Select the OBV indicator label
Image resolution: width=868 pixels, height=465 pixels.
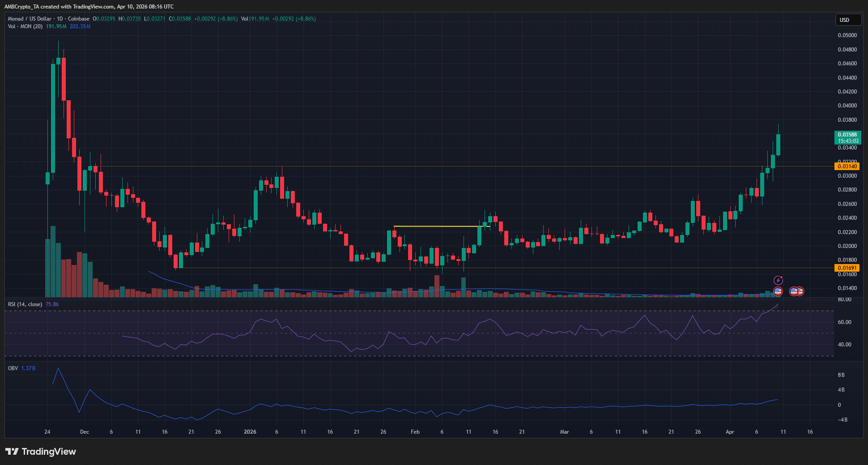pyautogui.click(x=13, y=368)
